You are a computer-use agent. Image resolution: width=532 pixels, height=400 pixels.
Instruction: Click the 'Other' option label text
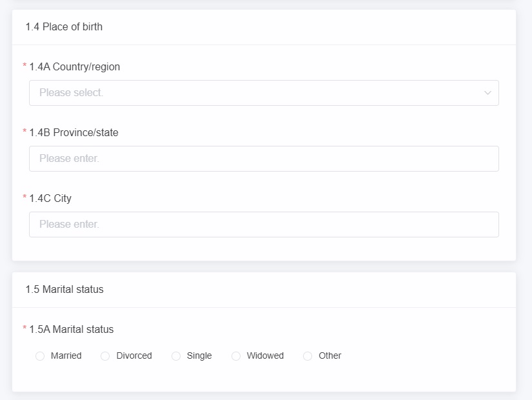click(330, 355)
